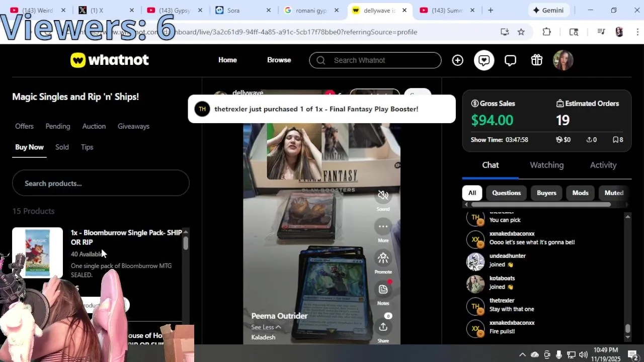Focus the Search Whatnot field

[x=375, y=60]
